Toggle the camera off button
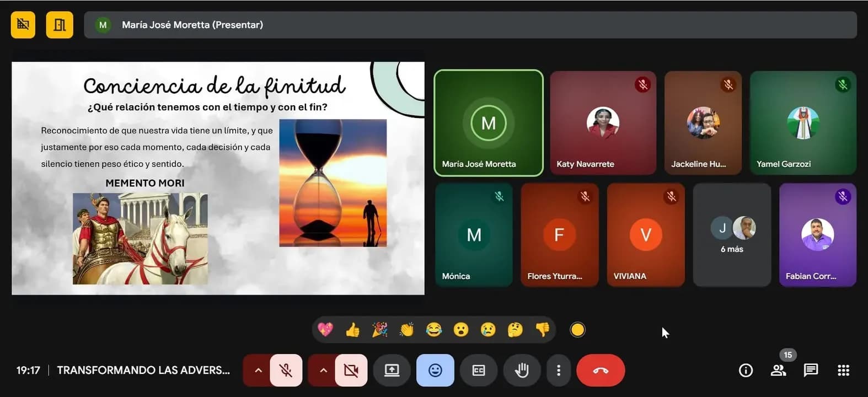868x397 pixels. click(x=351, y=371)
